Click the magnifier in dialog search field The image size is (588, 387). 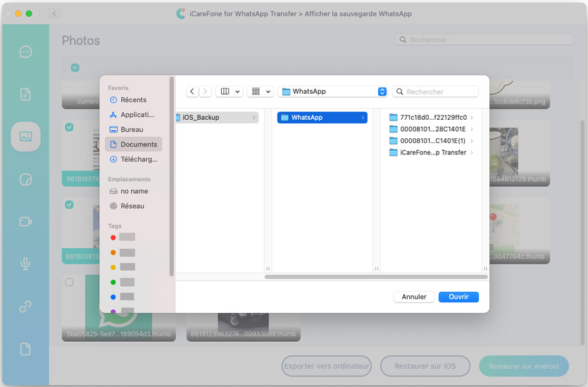tap(400, 92)
